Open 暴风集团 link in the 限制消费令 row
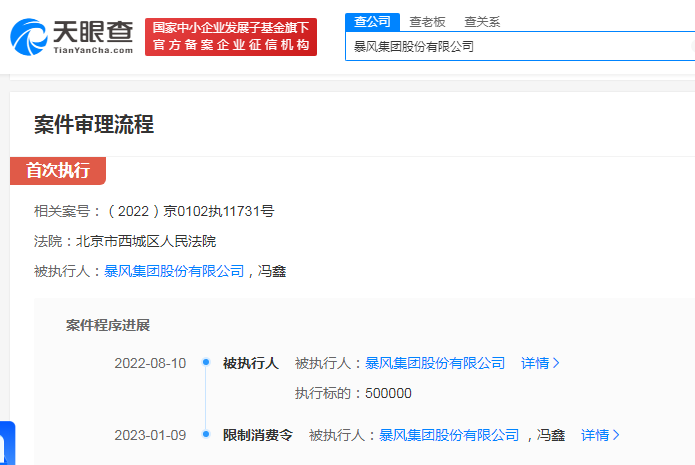The height and width of the screenshot is (465, 695). point(449,435)
